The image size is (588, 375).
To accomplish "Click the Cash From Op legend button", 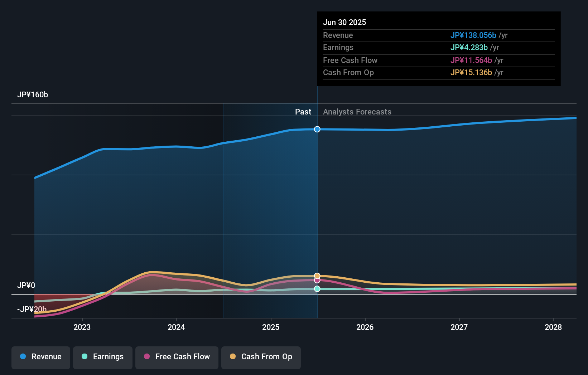I will point(261,357).
